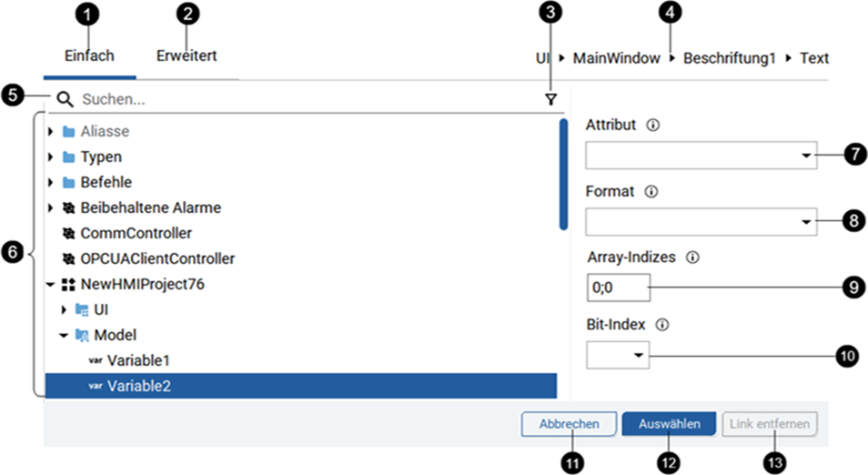Image resolution: width=868 pixels, height=475 pixels.
Task: Open the Bit-Index dropdown
Action: click(618, 355)
